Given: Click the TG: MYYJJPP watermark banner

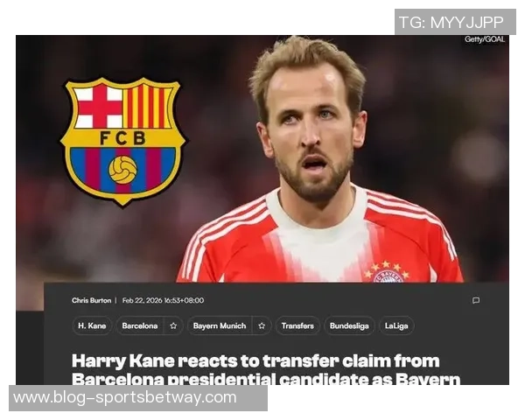Looking at the screenshot, I should [455, 22].
